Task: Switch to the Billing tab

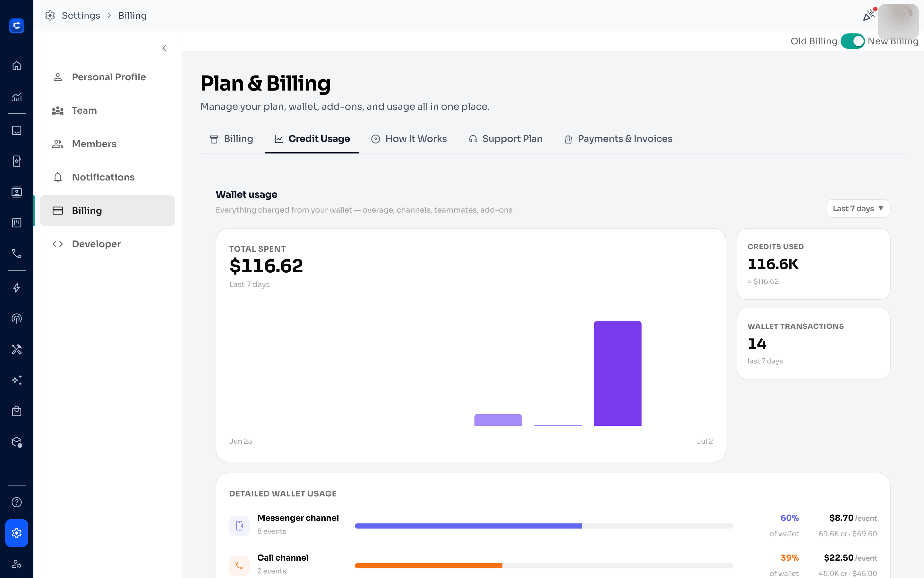Action: (231, 139)
